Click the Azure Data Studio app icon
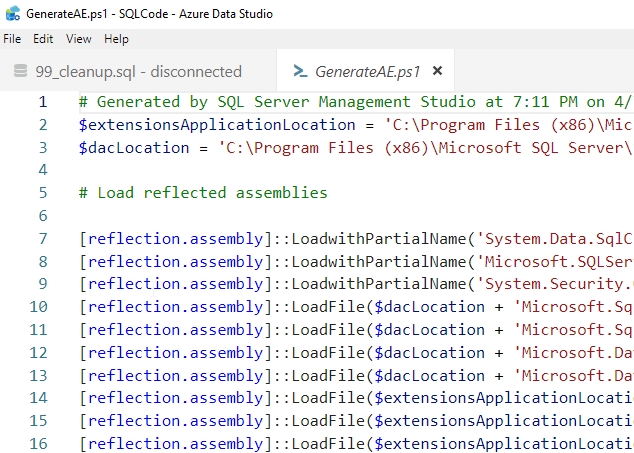Screen dimensions: 634x453 pyautogui.click(x=13, y=14)
